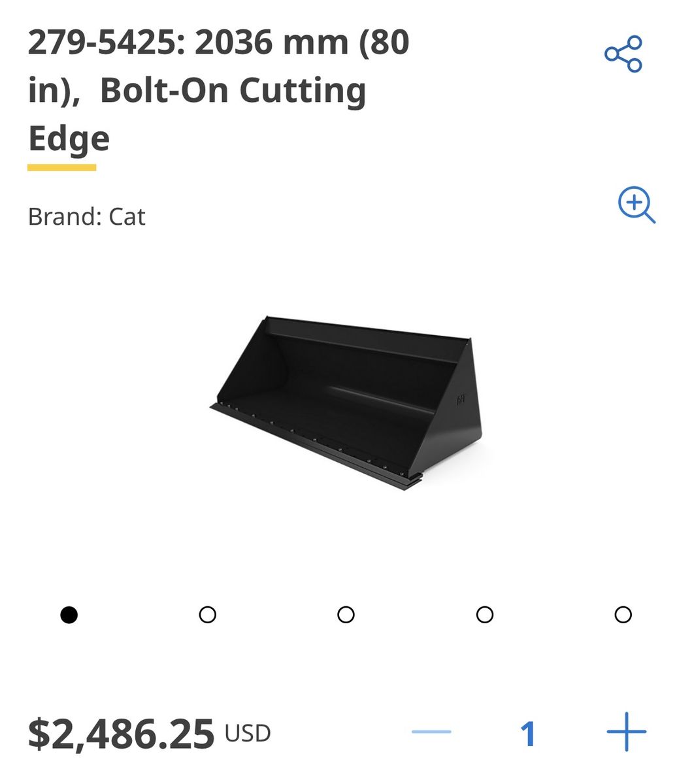Switch to the second image carousel dot

pos(207,615)
